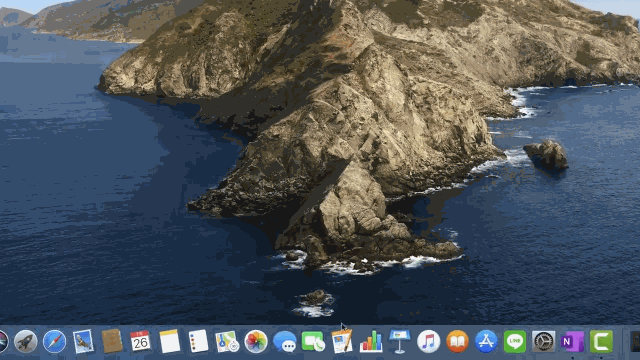Image resolution: width=640 pixels, height=360 pixels.
Task: Launch Keynote podium icon
Action: (400, 342)
